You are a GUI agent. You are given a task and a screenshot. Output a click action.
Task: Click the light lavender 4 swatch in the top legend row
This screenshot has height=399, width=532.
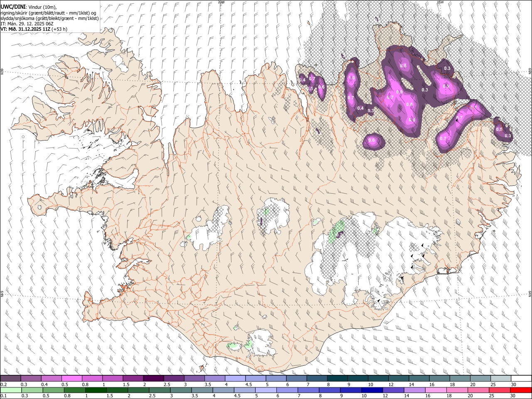235,379
